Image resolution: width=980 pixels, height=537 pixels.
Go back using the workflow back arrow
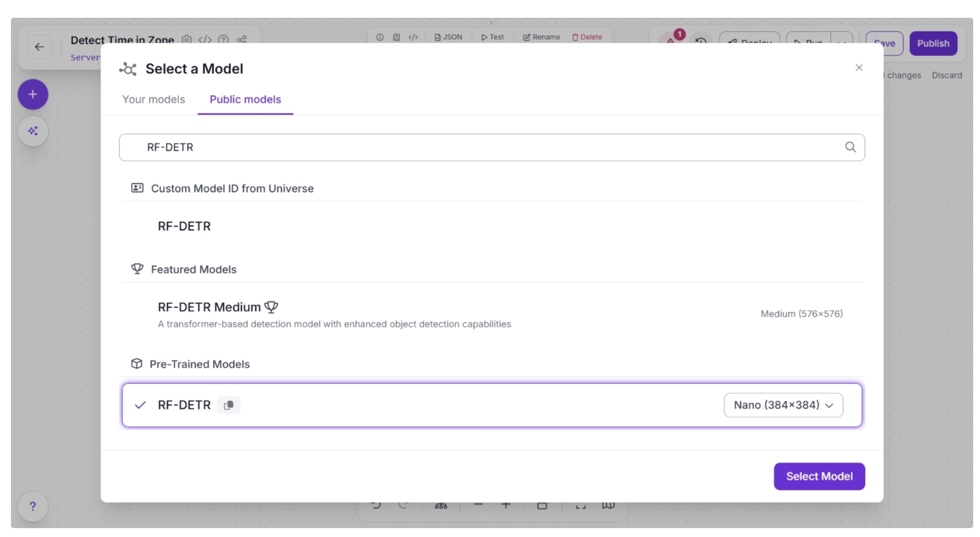coord(39,46)
